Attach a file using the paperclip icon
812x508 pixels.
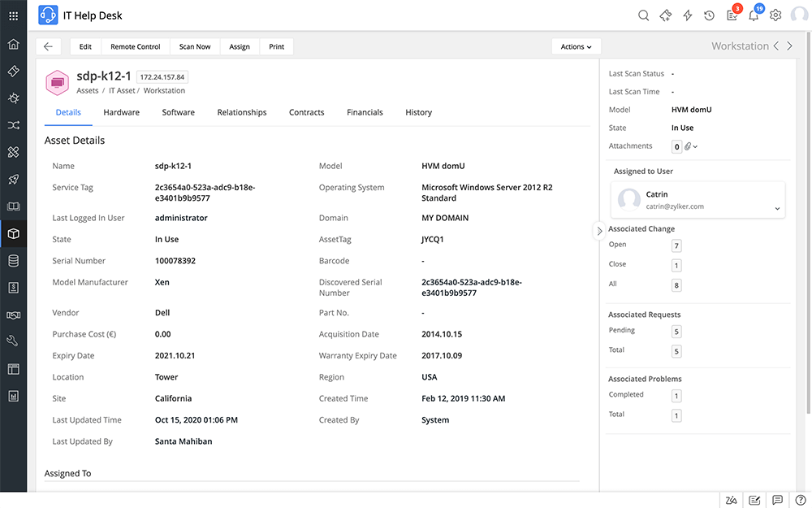point(687,146)
